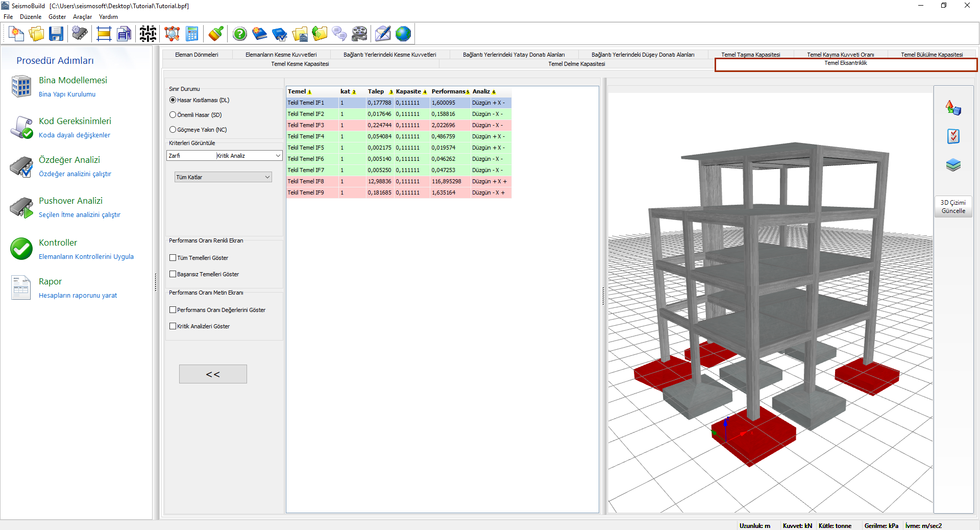Open the Araçlar menu

(82, 17)
